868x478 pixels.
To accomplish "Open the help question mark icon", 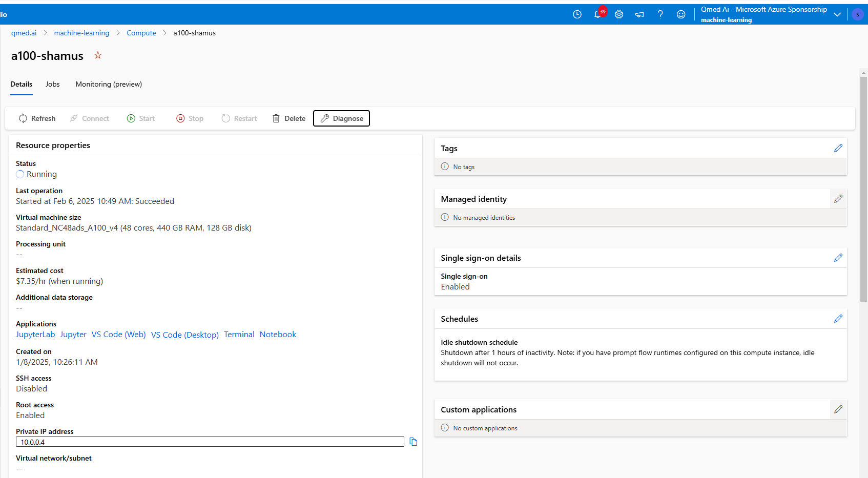I will (660, 14).
